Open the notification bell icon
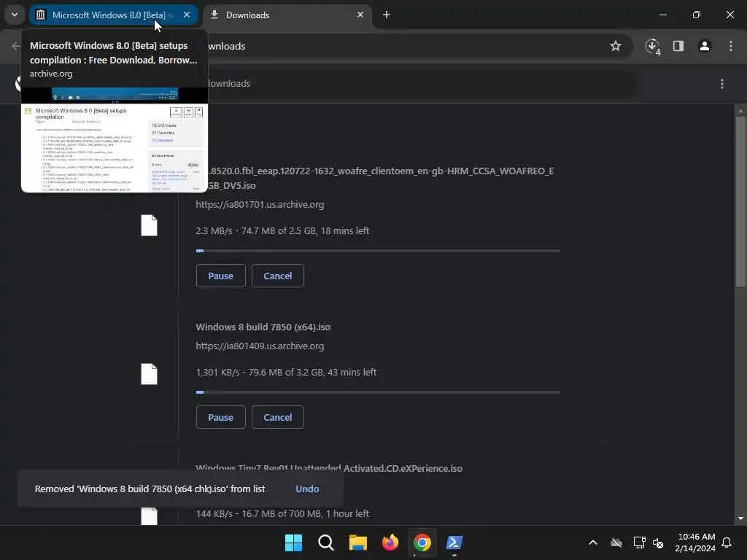 727,542
